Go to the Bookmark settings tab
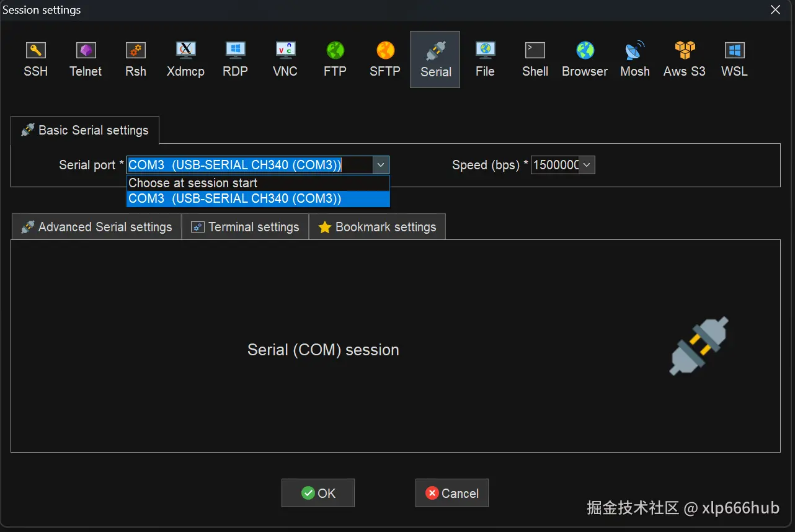This screenshot has width=795, height=532. pyautogui.click(x=377, y=227)
